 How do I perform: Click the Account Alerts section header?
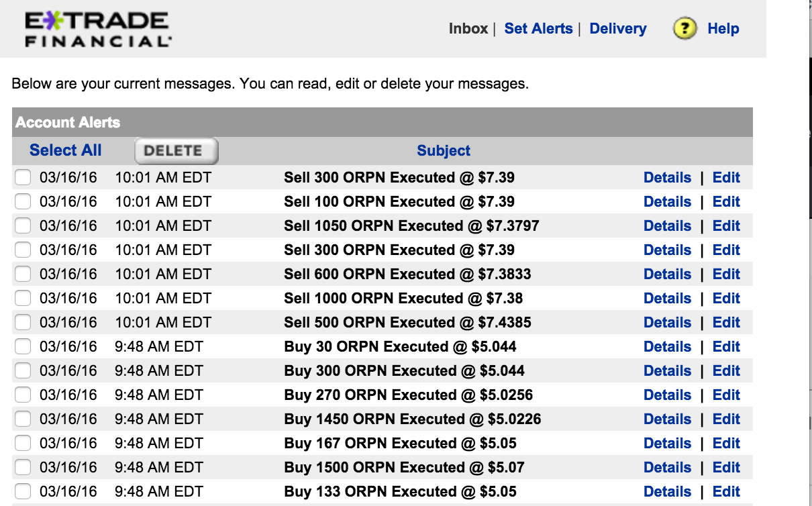tap(68, 123)
